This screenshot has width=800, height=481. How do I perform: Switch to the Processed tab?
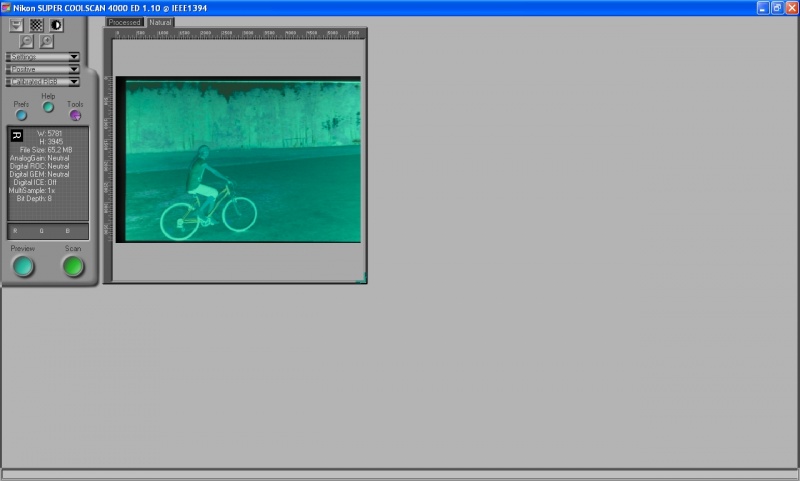pyautogui.click(x=124, y=22)
